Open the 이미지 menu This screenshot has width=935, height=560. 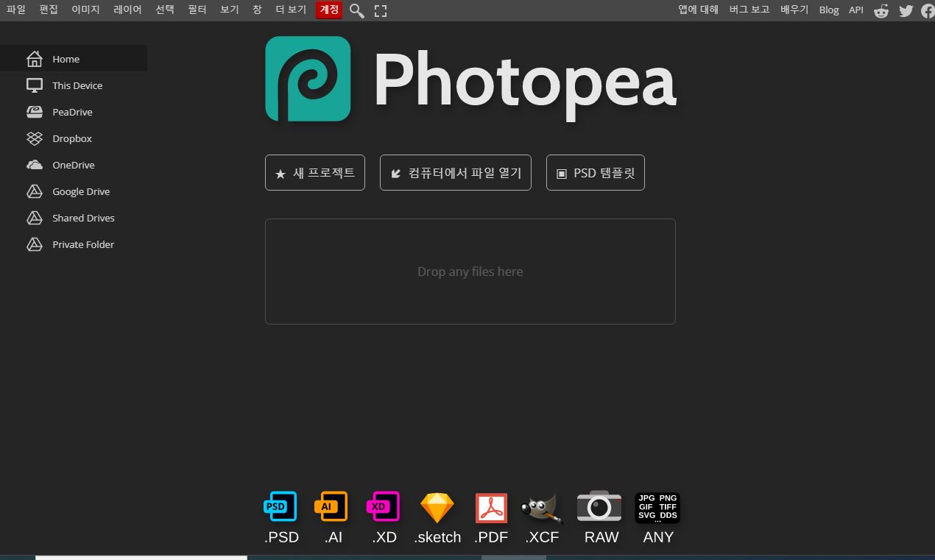85,10
